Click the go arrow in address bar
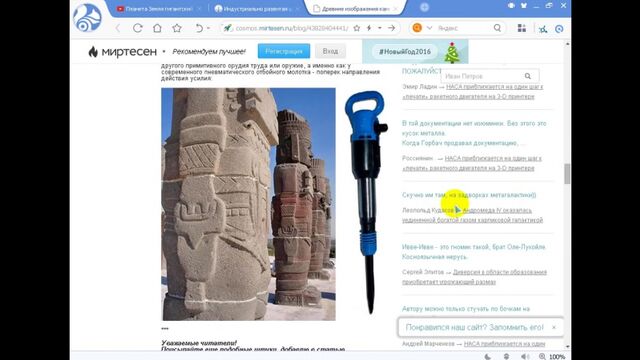This screenshot has height=360, width=640. coord(391,28)
